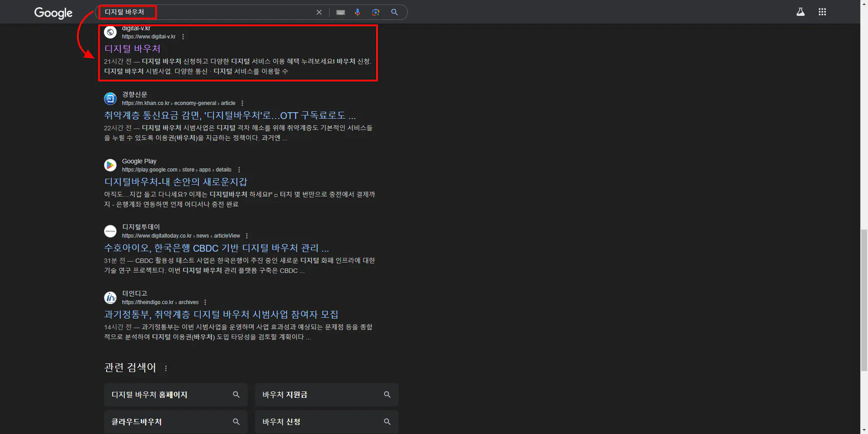Open 과기정통부 시범사업 참여자 모집 link

221,315
